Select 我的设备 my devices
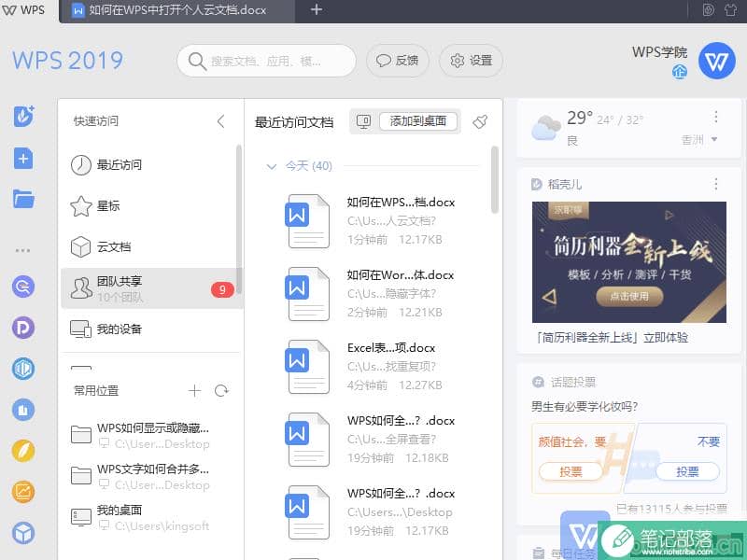The image size is (747, 560). [150, 329]
